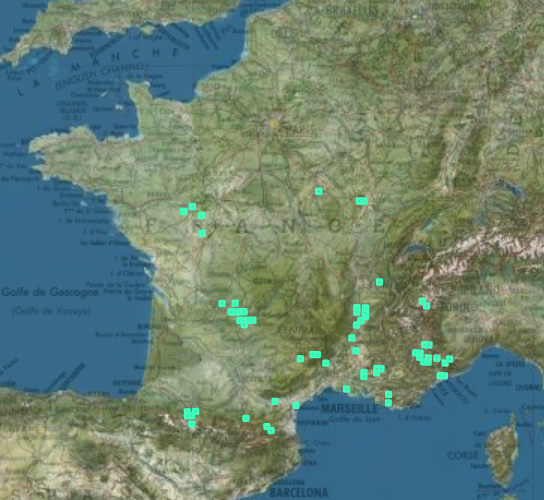Click the coastal marker pair near Nice
Screen dimensions: 544x500
442,375
